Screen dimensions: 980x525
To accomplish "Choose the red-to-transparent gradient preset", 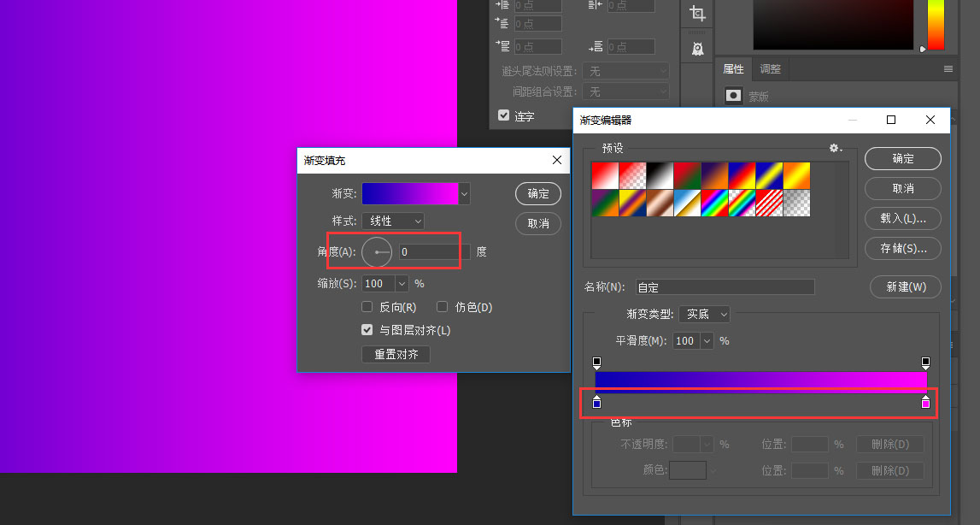I will pyautogui.click(x=632, y=175).
